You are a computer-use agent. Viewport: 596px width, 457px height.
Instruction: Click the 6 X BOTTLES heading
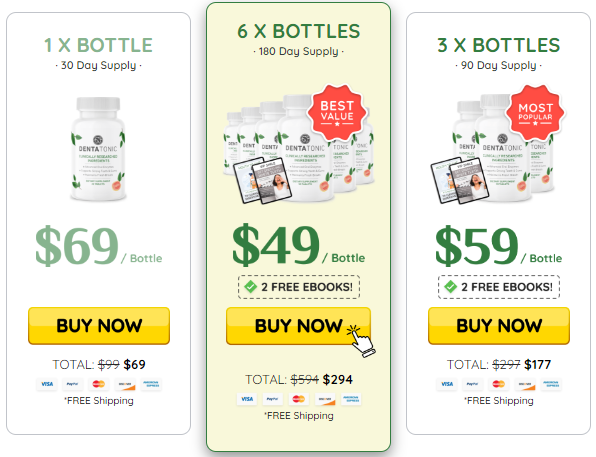coord(298,31)
